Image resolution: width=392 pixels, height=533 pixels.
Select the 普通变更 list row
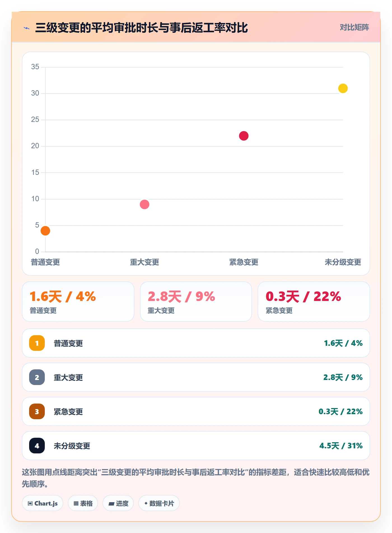tap(196, 343)
